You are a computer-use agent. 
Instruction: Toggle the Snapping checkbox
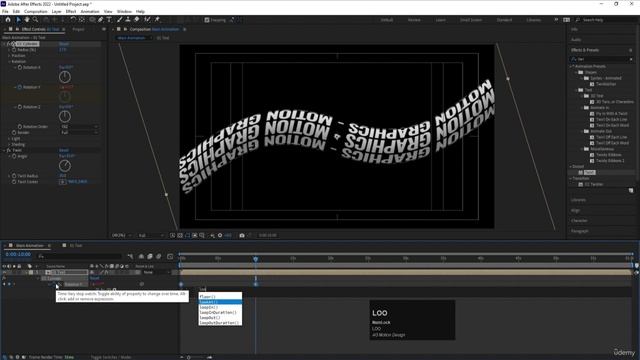click(x=207, y=20)
